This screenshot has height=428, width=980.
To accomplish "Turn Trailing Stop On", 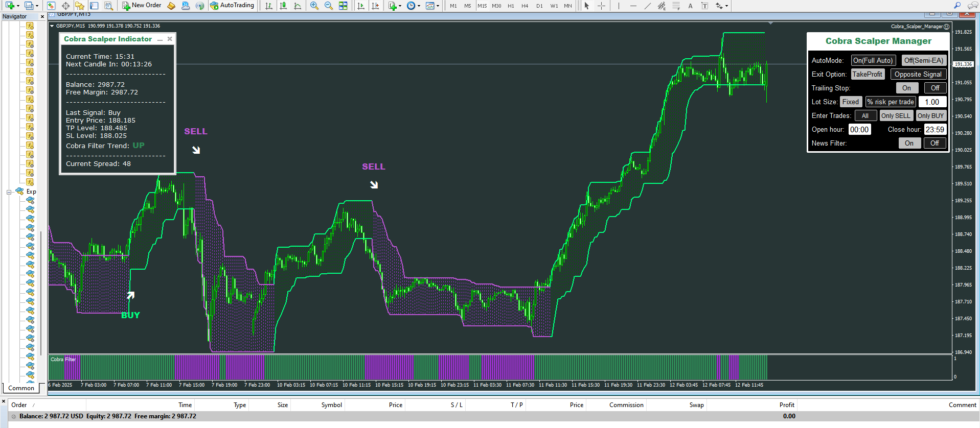I will point(907,88).
